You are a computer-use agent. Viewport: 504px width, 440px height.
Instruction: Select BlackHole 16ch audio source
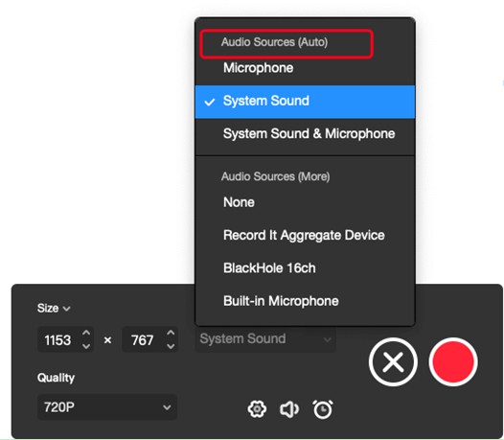point(305,268)
